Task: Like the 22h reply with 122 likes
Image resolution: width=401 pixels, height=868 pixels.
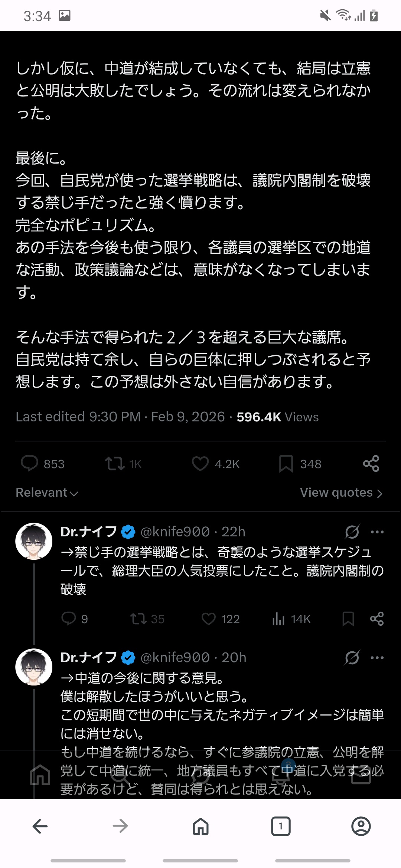Action: point(209,619)
